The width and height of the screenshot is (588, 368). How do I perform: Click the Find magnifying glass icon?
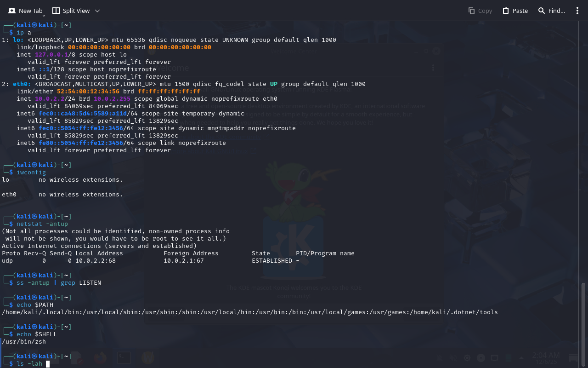542,11
